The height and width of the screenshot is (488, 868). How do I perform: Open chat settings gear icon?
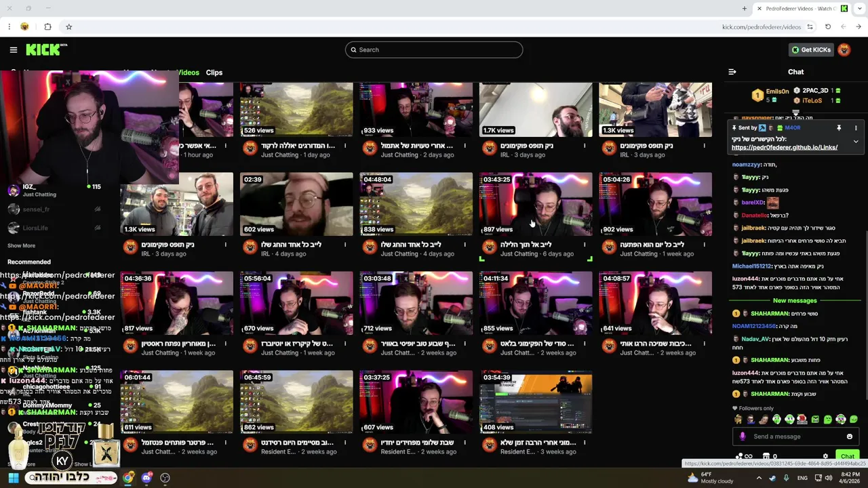point(825,457)
